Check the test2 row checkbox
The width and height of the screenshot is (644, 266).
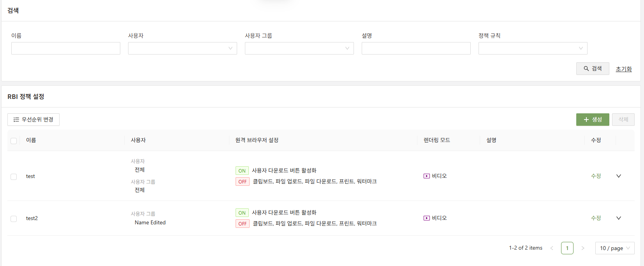click(14, 219)
